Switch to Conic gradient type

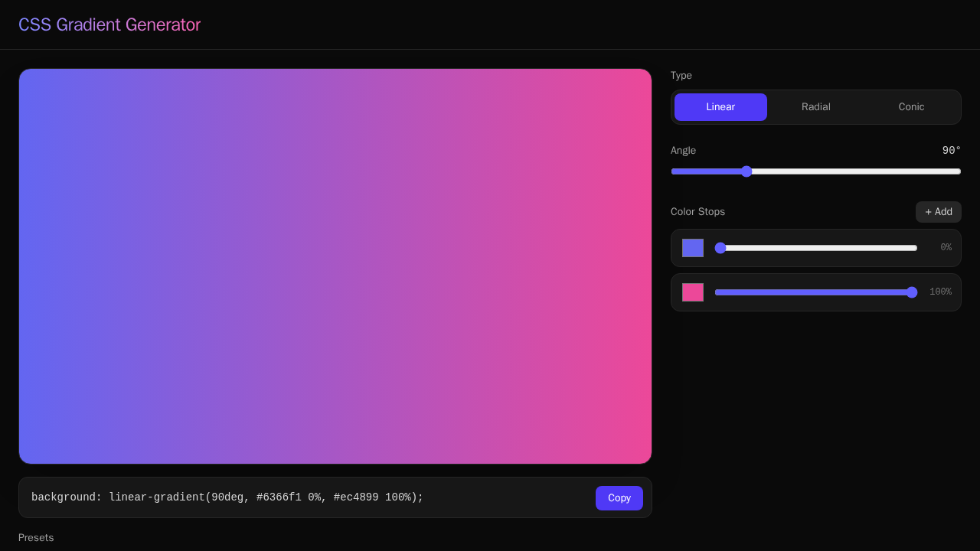(x=911, y=107)
